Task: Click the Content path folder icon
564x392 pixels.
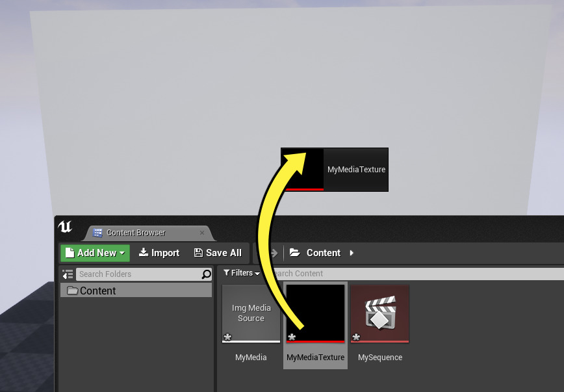Action: [294, 253]
